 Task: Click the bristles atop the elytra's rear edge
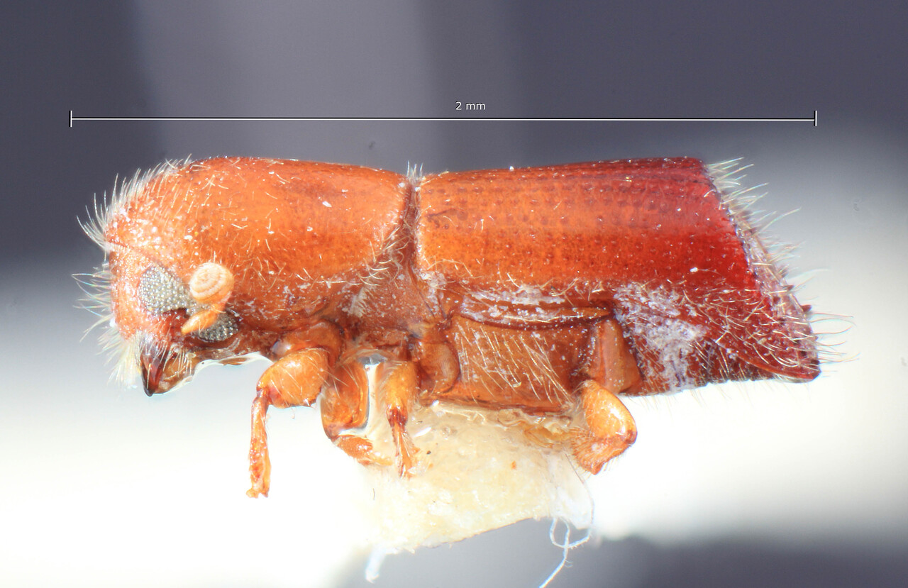[731, 174]
